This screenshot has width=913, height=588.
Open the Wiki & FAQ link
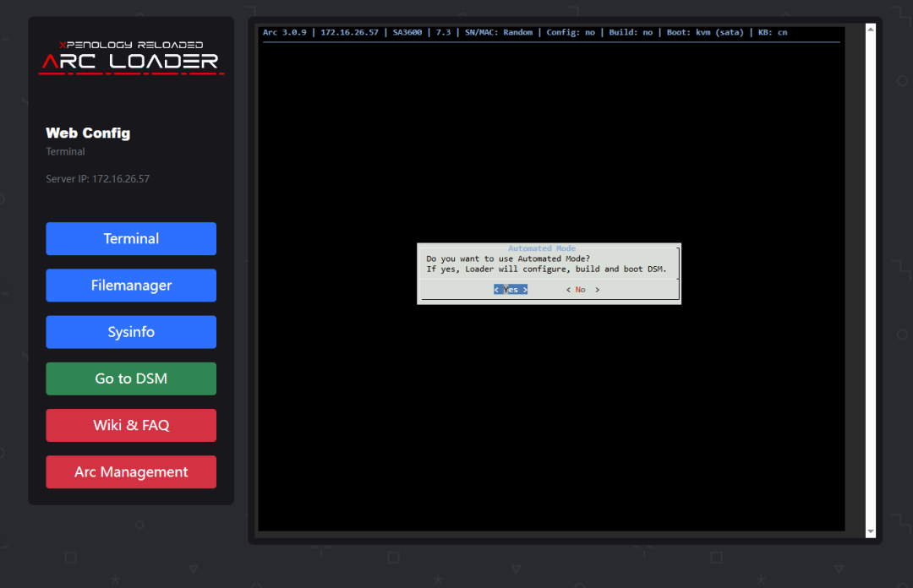click(131, 425)
